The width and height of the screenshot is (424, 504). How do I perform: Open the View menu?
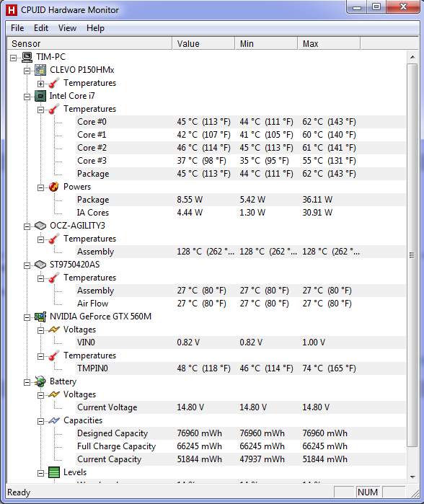67,28
